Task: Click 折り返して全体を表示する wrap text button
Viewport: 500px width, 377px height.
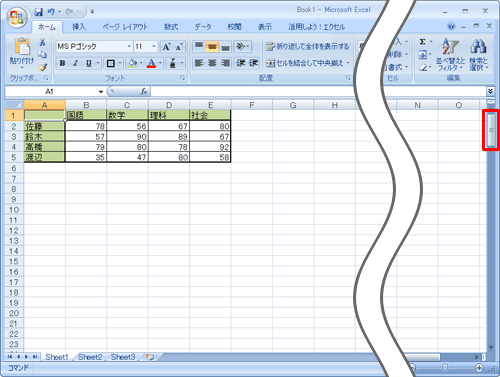Action: coord(307,47)
